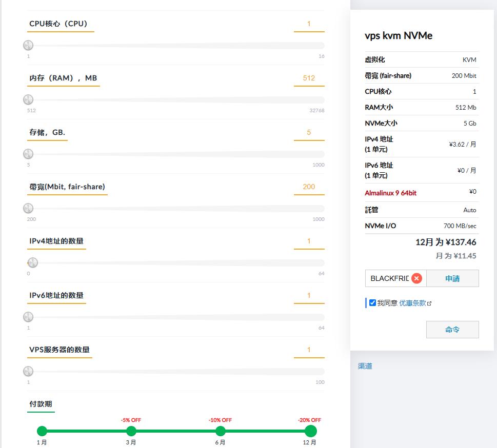
Task: Select the 12月 payment period
Action: click(310, 431)
